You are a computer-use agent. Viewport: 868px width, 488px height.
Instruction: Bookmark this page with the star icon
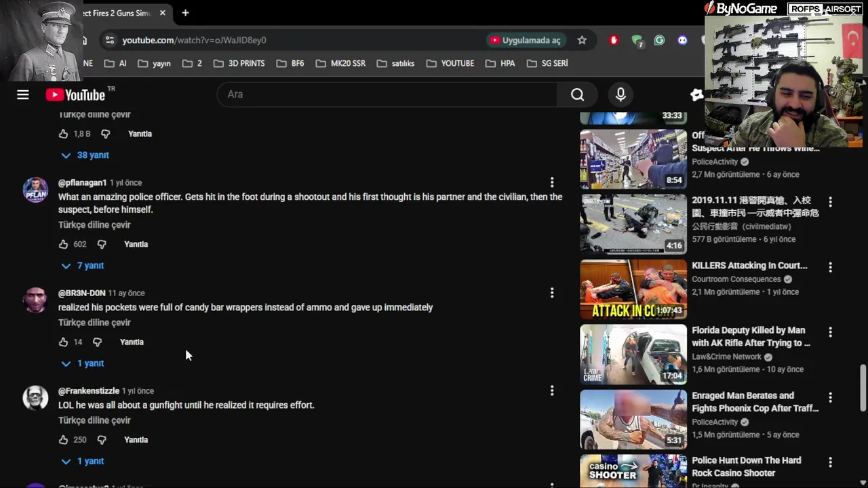[582, 40]
